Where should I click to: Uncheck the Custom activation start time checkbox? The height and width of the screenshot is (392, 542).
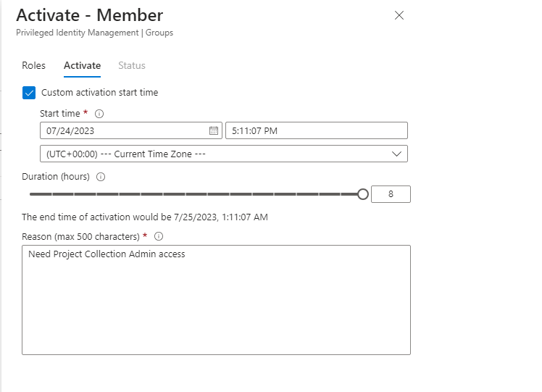point(29,93)
